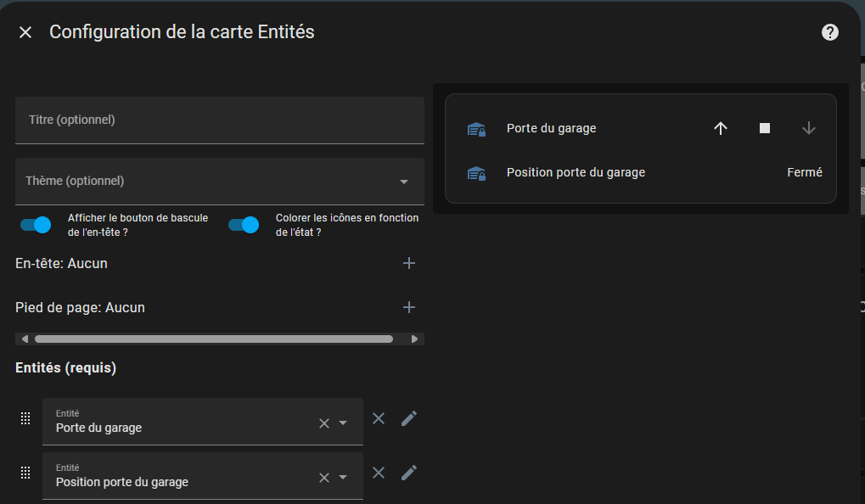The image size is (865, 504).
Task: Grab the drag handle of Porte du garage row
Action: point(25,418)
